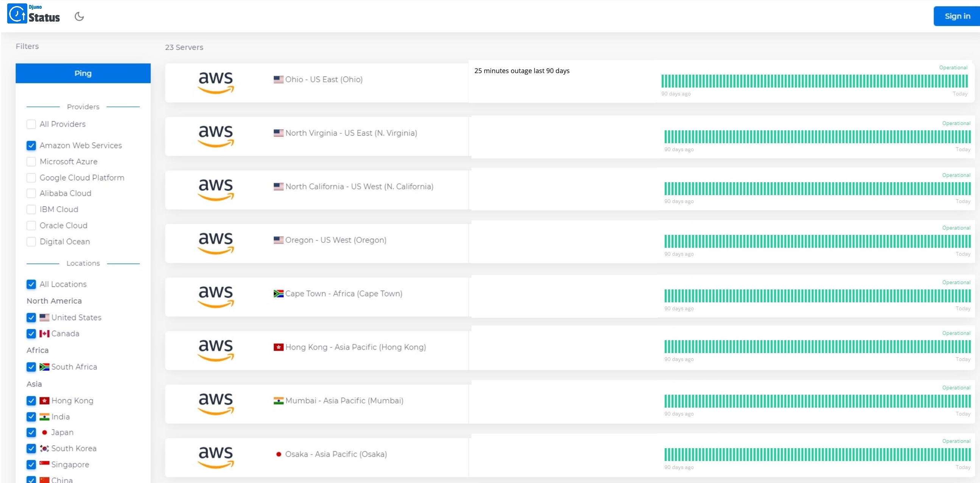Click the South African flag beside Cape Town
The image size is (980, 483).
[279, 294]
